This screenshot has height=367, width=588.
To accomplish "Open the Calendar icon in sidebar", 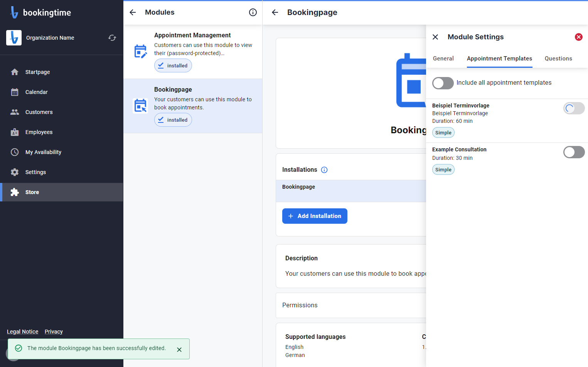I will point(15,92).
